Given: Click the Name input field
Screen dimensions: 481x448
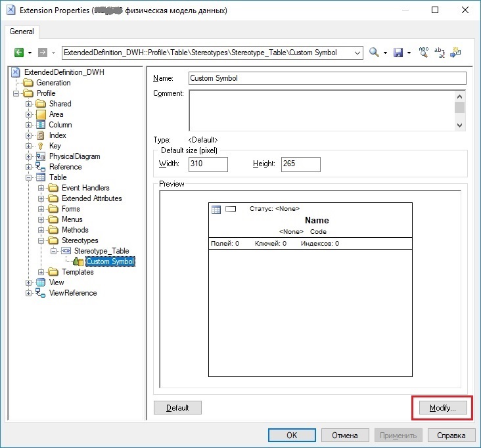Looking at the screenshot, I should tap(327, 78).
